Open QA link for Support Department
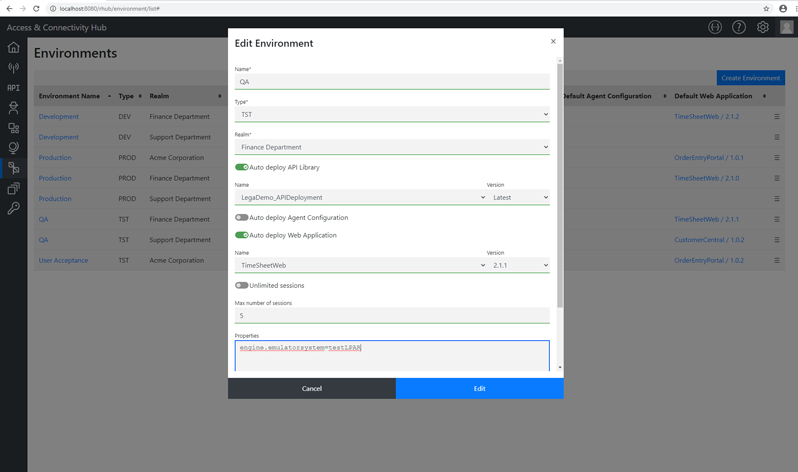The image size is (798, 472). pyautogui.click(x=43, y=240)
